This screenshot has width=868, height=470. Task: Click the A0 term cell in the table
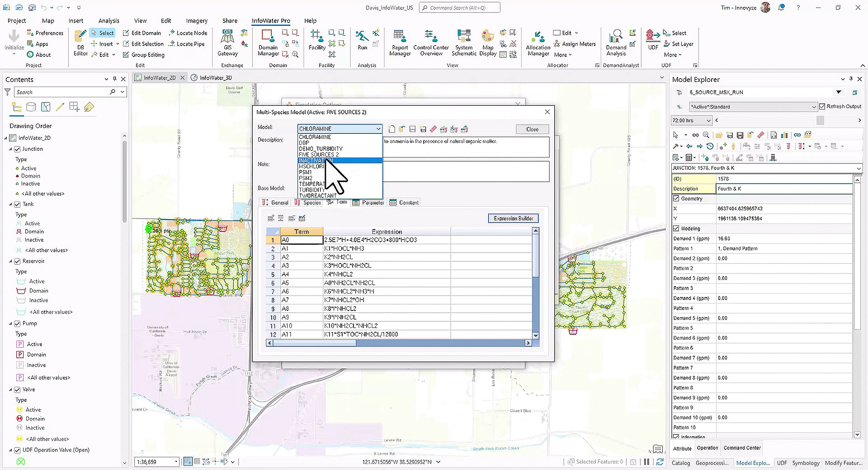point(302,240)
